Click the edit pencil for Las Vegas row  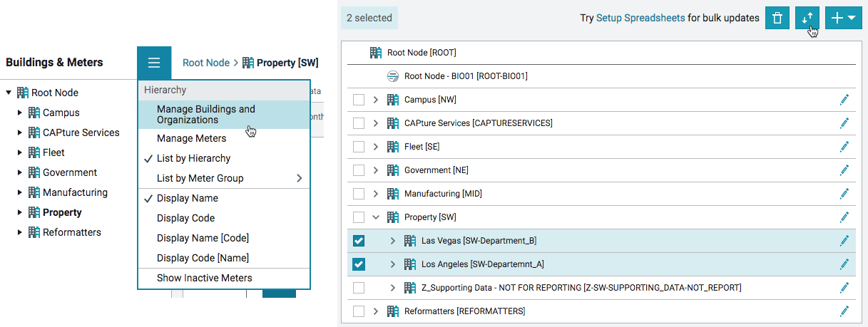click(x=844, y=241)
